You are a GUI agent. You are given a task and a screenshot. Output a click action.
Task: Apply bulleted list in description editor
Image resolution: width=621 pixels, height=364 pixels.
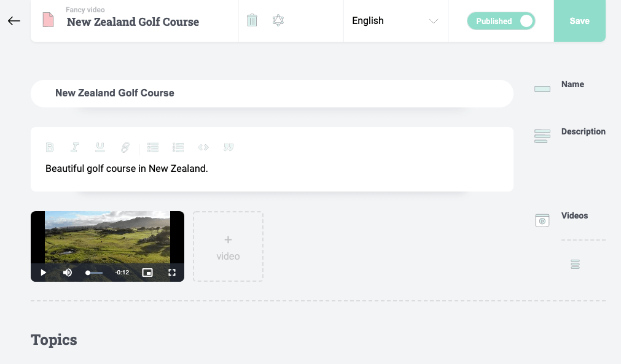coord(153,147)
